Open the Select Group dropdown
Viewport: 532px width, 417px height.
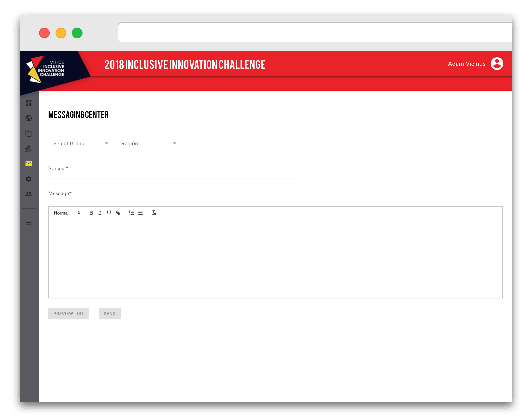pos(80,144)
